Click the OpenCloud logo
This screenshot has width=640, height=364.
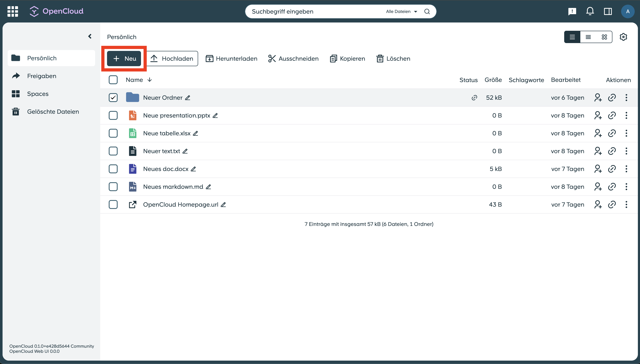click(x=56, y=11)
